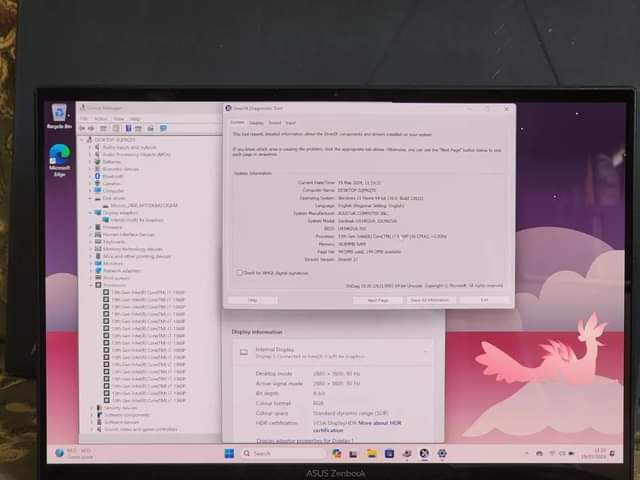This screenshot has height=480, width=640.
Task: Select Human Interface Devices category icon
Action: 98,234
